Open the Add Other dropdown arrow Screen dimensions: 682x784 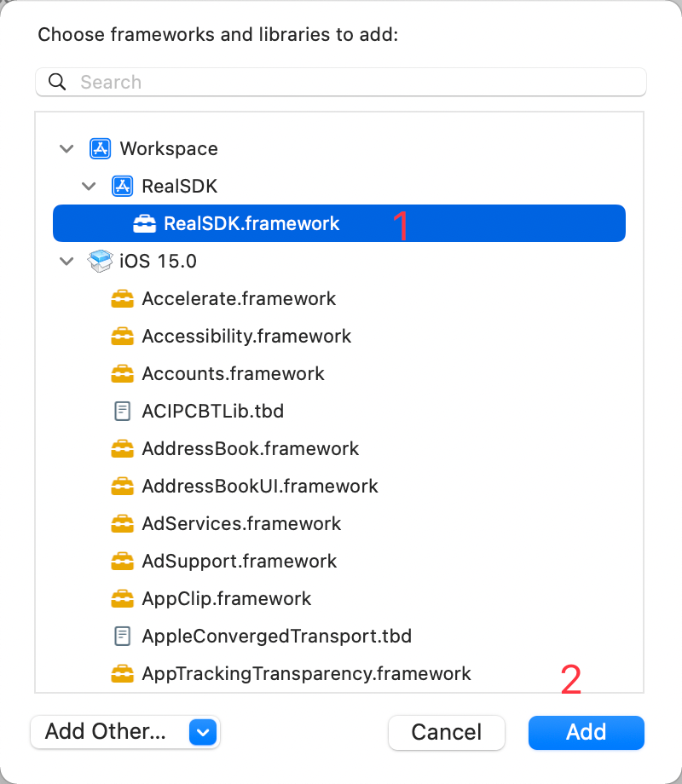(203, 732)
